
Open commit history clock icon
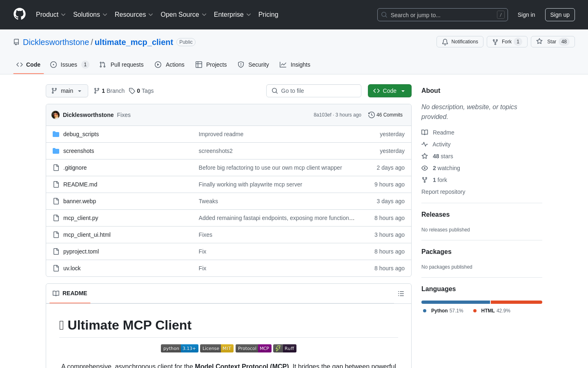[371, 115]
